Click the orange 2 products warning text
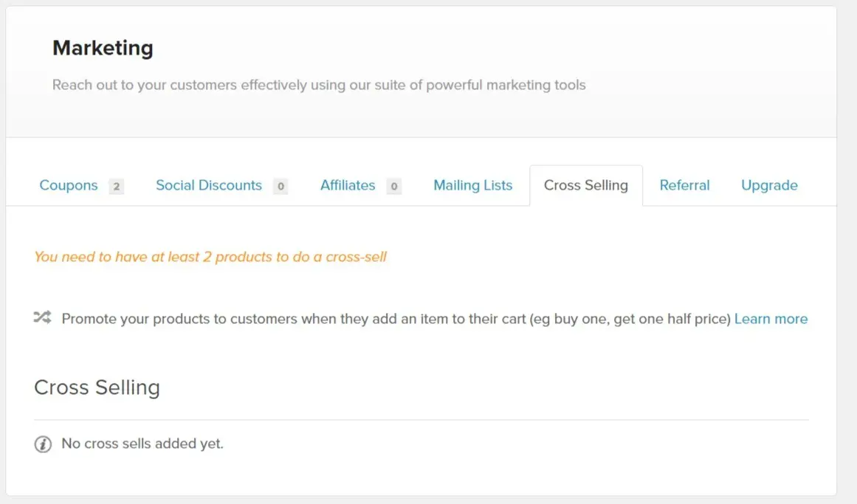 tap(210, 257)
